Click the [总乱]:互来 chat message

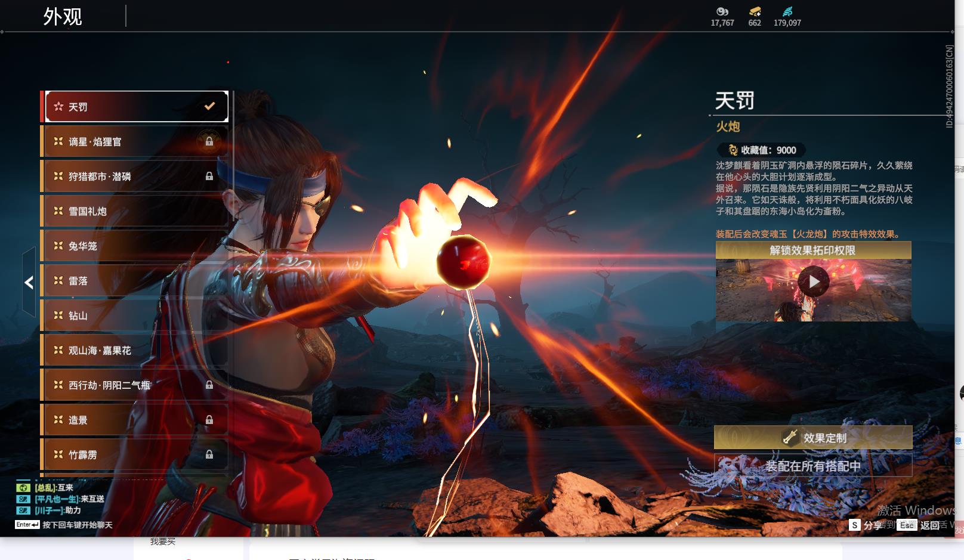[54, 488]
